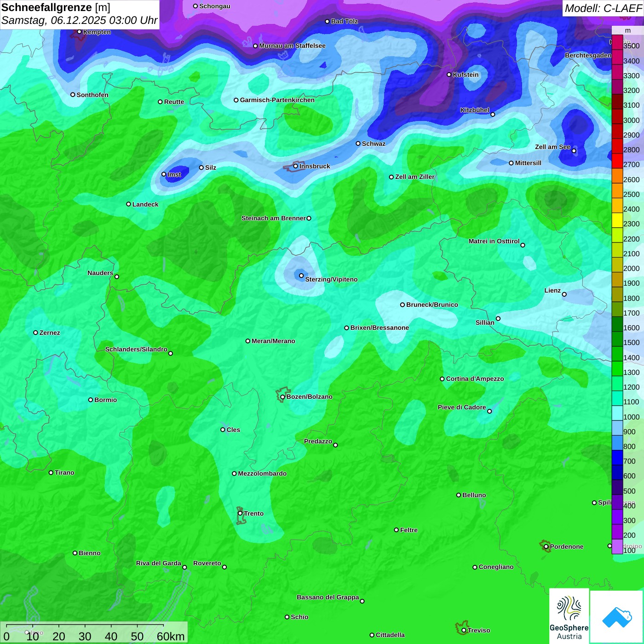Click the 'Mezzolombardo' label
Image resolution: width=644 pixels, height=644 pixels.
tap(262, 473)
